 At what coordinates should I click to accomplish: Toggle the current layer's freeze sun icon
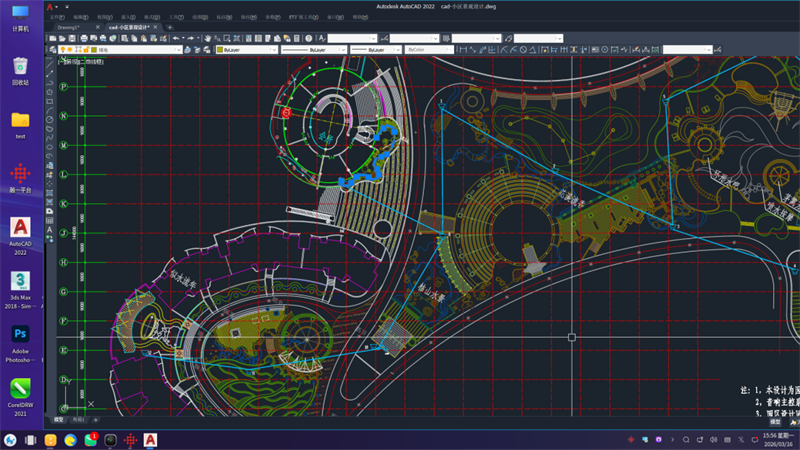[x=71, y=49]
